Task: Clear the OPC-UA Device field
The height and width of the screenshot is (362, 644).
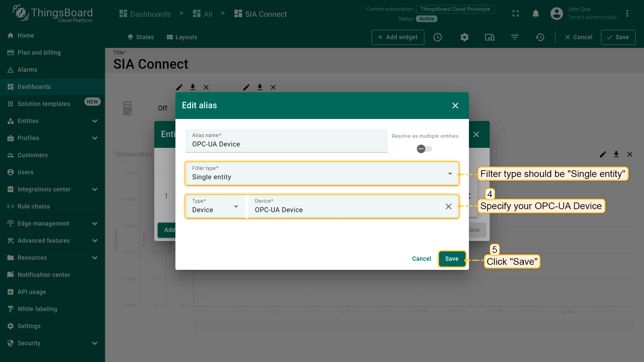Action: (x=448, y=206)
